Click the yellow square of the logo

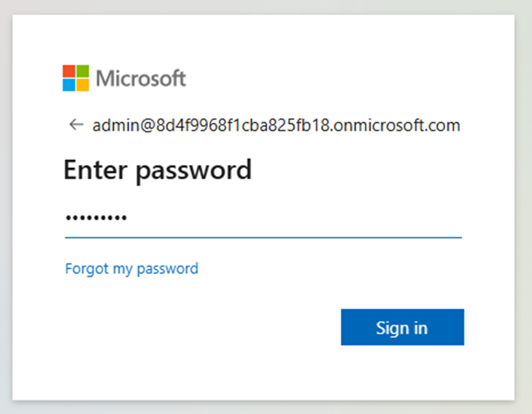click(82, 85)
